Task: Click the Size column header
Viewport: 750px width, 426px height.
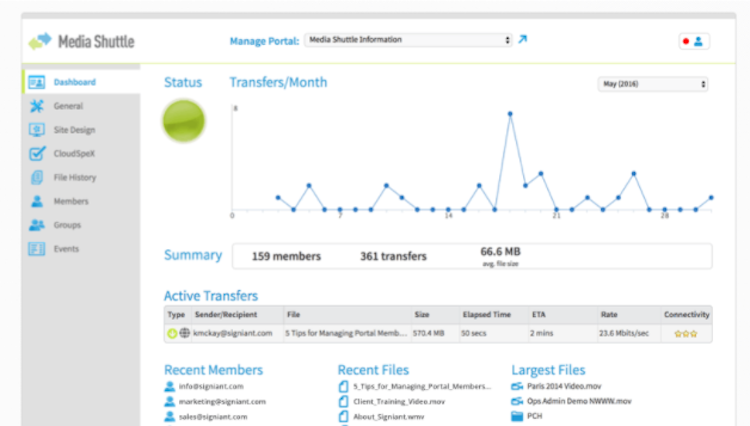Action: tap(421, 315)
